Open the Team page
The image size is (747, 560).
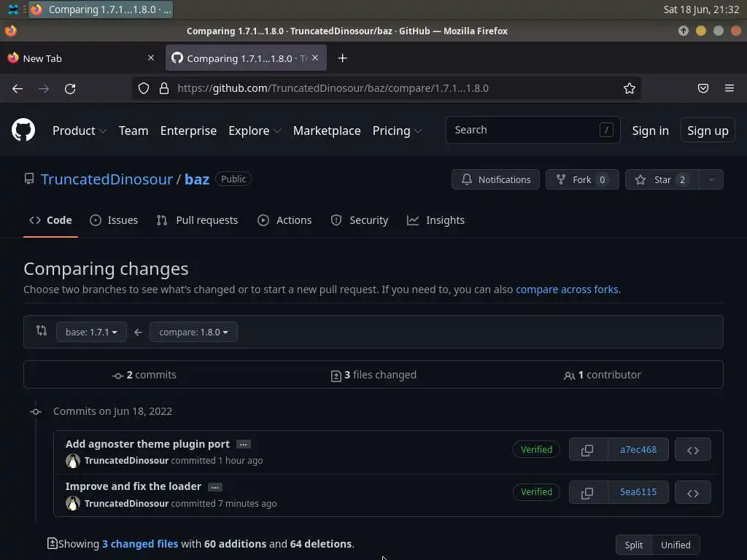tap(133, 131)
